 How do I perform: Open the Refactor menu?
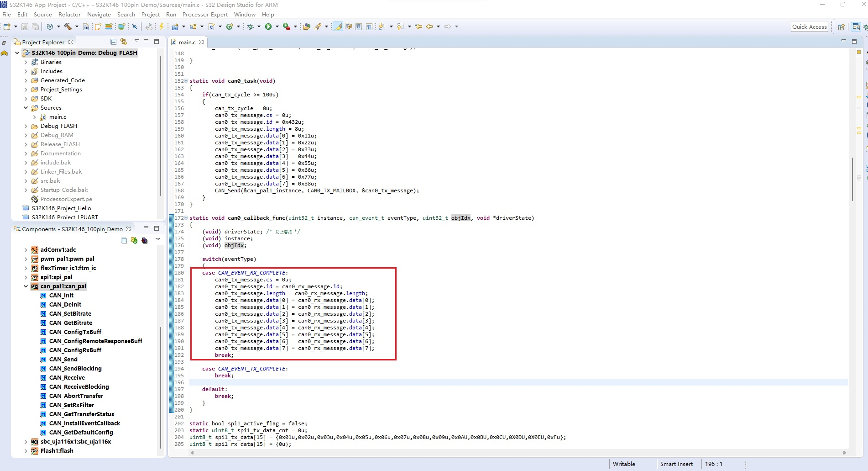[x=69, y=15]
